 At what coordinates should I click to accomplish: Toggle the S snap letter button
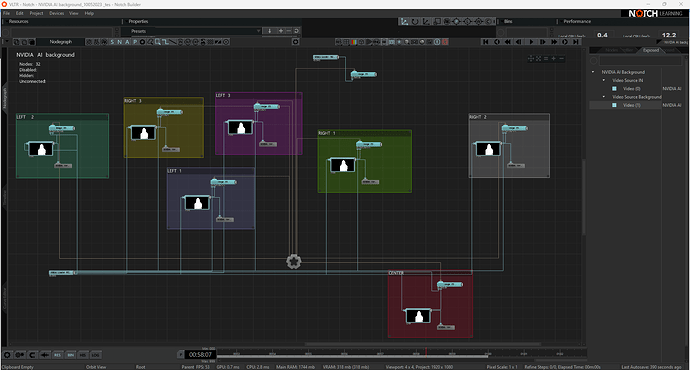point(112,42)
